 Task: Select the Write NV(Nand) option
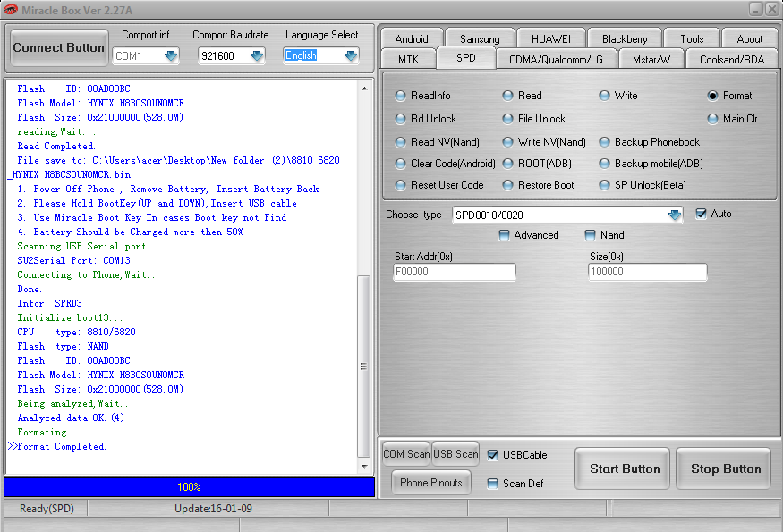pos(507,142)
